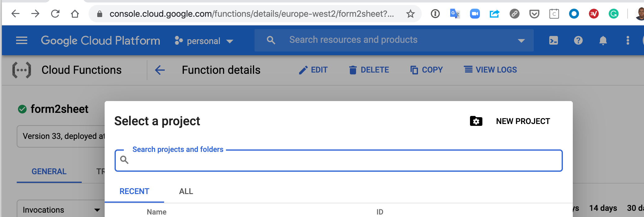Open VIEW LOGS
This screenshot has width=644, height=217.
[x=490, y=70]
